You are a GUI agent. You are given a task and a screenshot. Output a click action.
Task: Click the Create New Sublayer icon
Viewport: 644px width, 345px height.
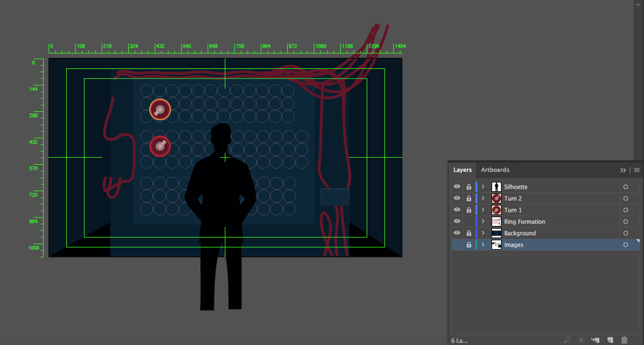coord(595,340)
